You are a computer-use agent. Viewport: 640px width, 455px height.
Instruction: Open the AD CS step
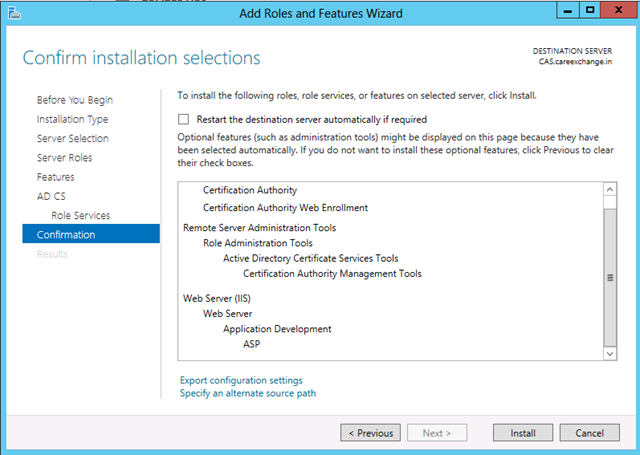click(51, 196)
